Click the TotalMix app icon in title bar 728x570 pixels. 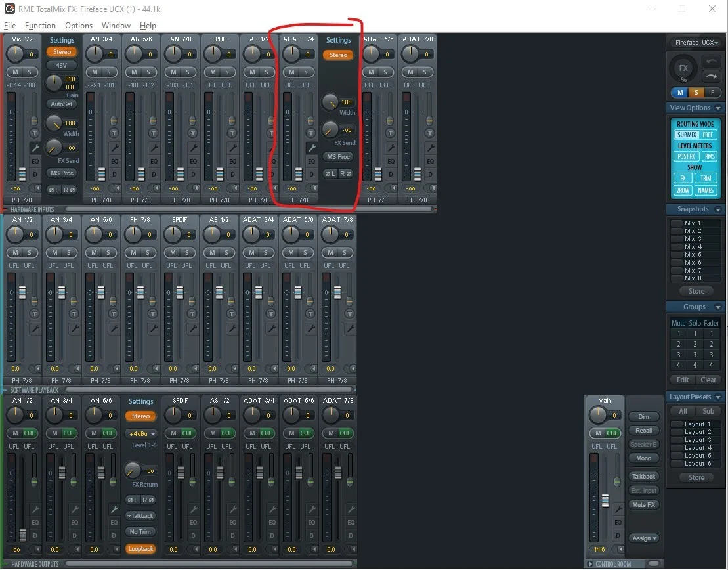click(x=9, y=9)
